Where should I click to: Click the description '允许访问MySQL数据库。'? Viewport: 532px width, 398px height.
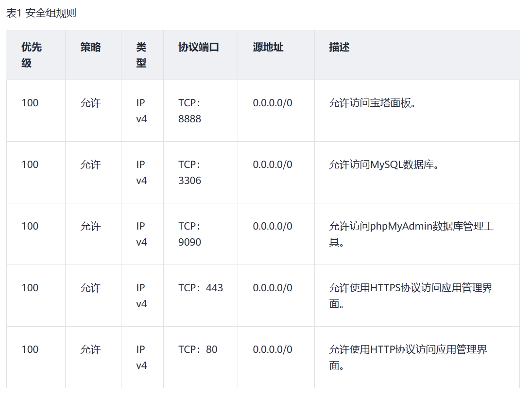click(384, 165)
